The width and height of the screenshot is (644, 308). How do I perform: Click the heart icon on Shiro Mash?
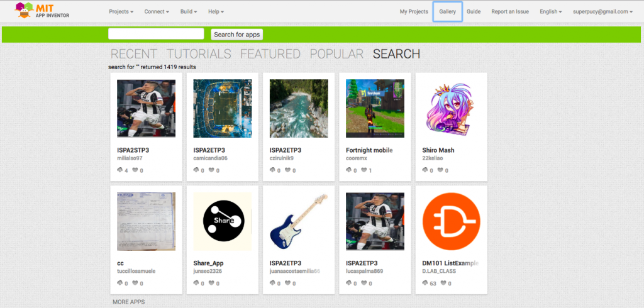coord(440,170)
